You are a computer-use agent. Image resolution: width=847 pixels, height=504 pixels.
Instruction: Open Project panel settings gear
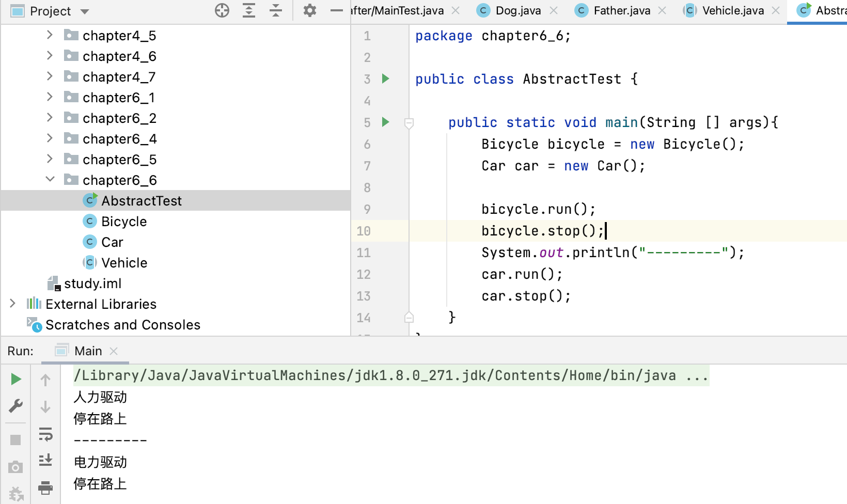(x=309, y=10)
